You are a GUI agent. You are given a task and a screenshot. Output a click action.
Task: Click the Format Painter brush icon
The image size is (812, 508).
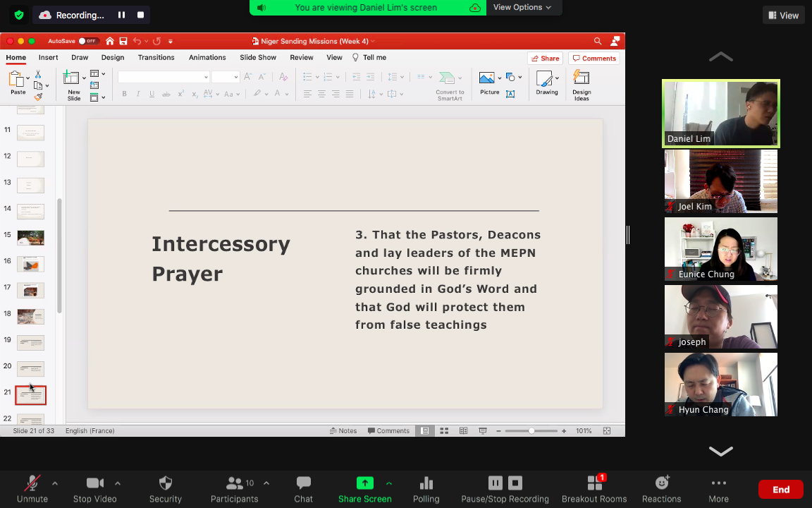point(38,97)
